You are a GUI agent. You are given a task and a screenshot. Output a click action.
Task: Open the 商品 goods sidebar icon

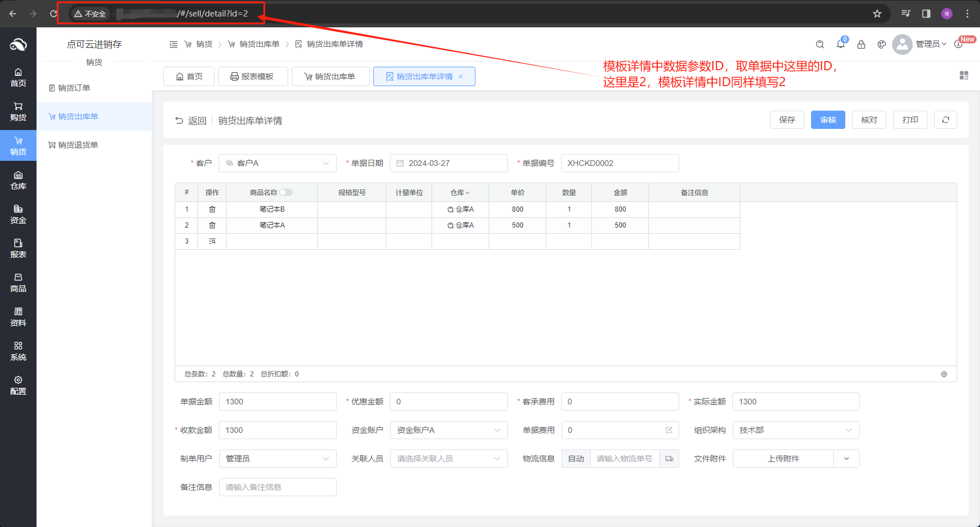(x=18, y=283)
